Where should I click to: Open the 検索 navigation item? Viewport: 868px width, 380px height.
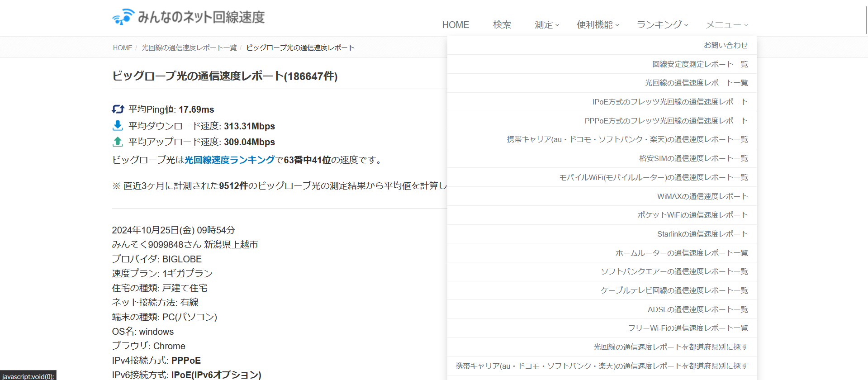click(502, 25)
